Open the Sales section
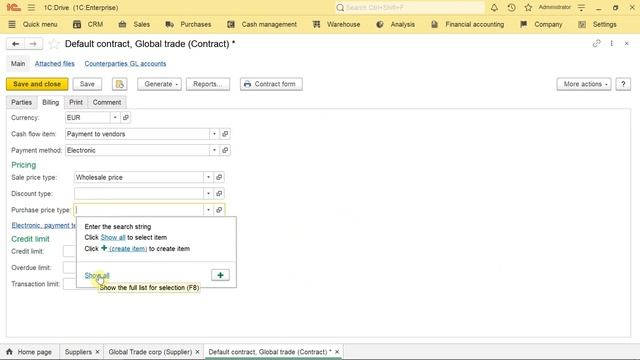 click(134, 24)
